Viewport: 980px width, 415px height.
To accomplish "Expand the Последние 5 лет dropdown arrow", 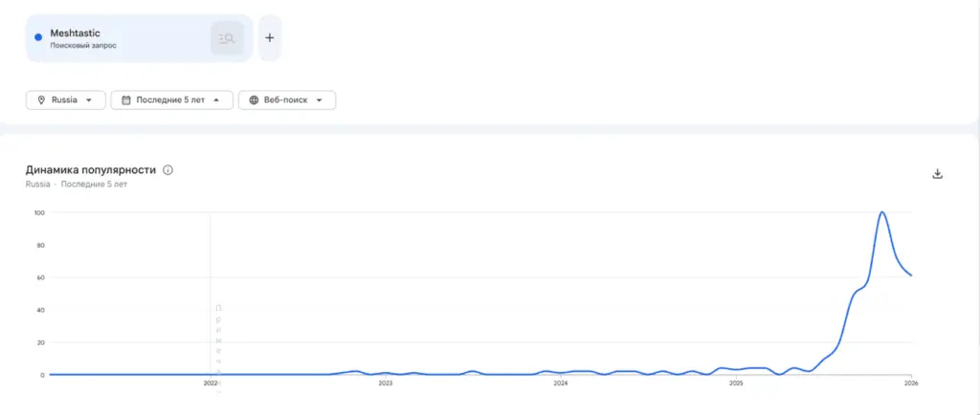I will 216,100.
